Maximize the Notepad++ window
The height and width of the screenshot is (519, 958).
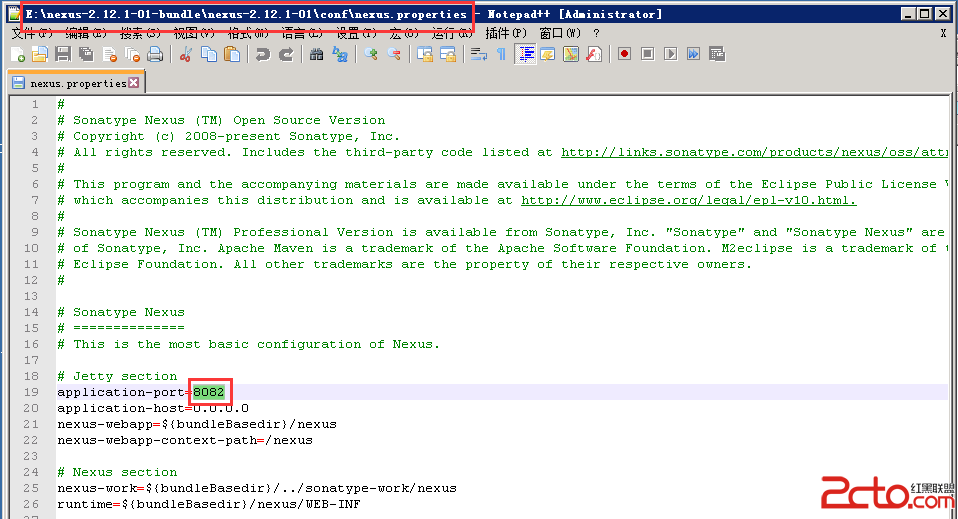point(925,13)
